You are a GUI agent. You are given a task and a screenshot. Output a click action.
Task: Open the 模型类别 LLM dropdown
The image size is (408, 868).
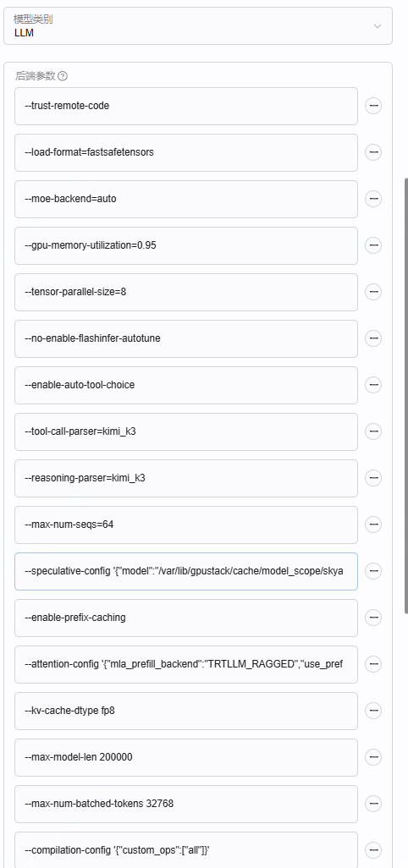coord(197,26)
